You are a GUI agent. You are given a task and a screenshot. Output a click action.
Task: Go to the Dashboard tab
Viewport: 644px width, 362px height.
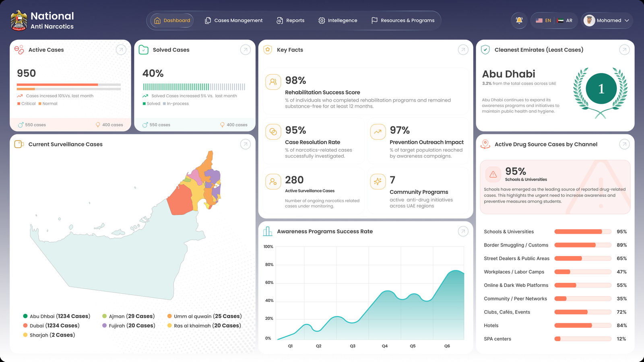click(x=172, y=21)
